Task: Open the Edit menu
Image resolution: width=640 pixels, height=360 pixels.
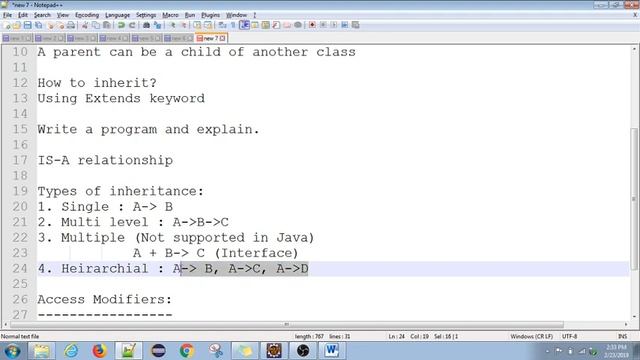Action: point(23,15)
